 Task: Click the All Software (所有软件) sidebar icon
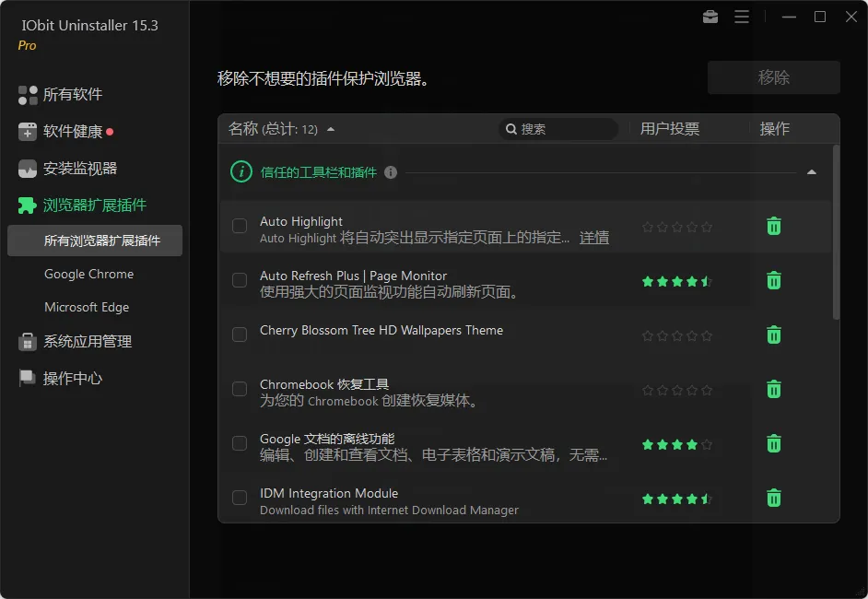point(28,95)
